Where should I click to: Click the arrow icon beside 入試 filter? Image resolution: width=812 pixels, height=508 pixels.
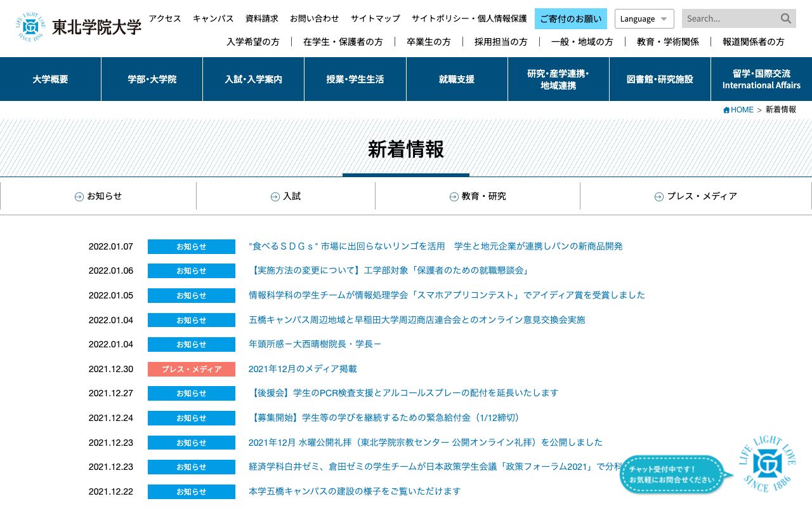(275, 196)
